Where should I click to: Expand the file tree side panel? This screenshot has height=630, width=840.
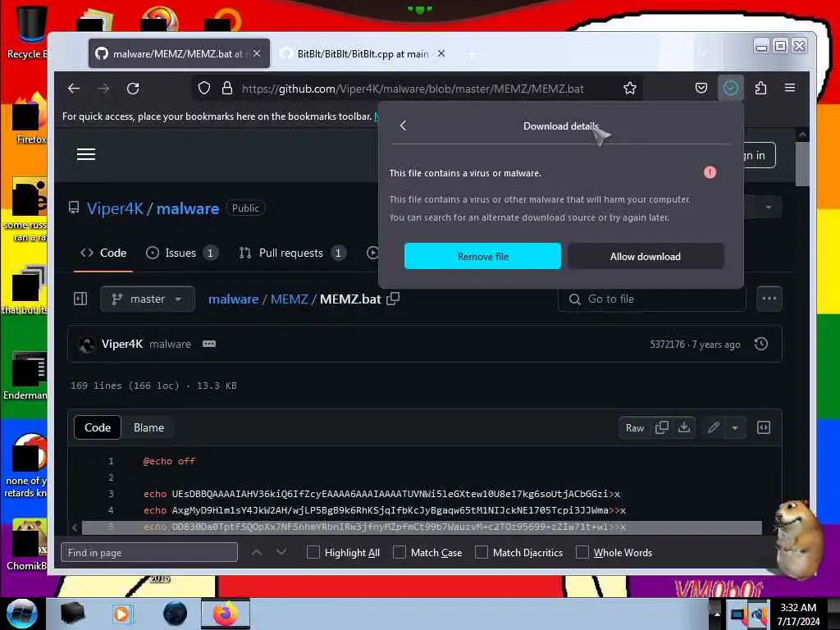[x=80, y=299]
